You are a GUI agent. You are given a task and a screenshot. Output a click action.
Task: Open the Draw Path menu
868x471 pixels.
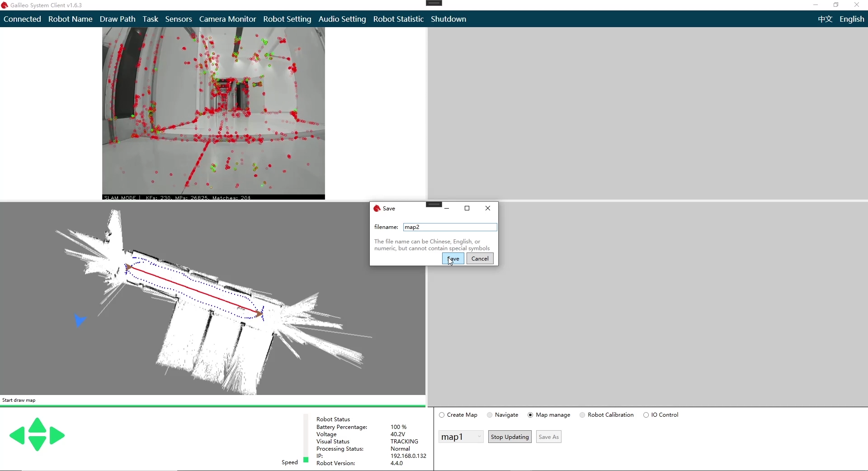[x=118, y=19]
